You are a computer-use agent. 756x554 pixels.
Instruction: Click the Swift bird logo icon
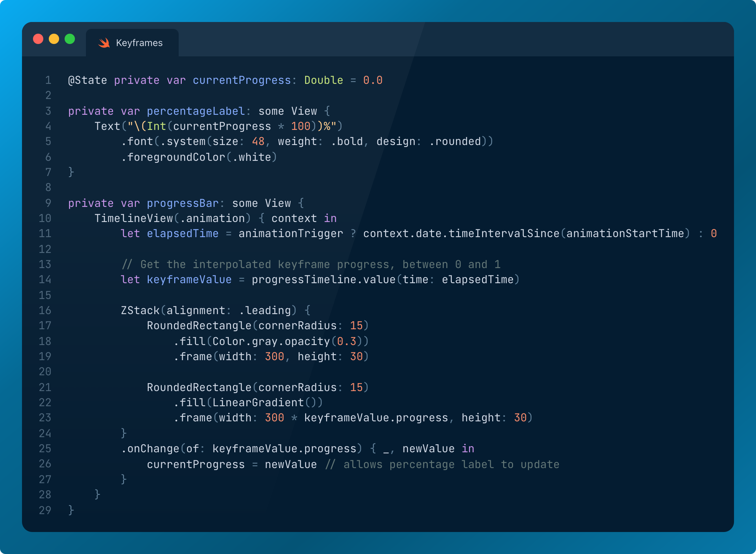(104, 43)
